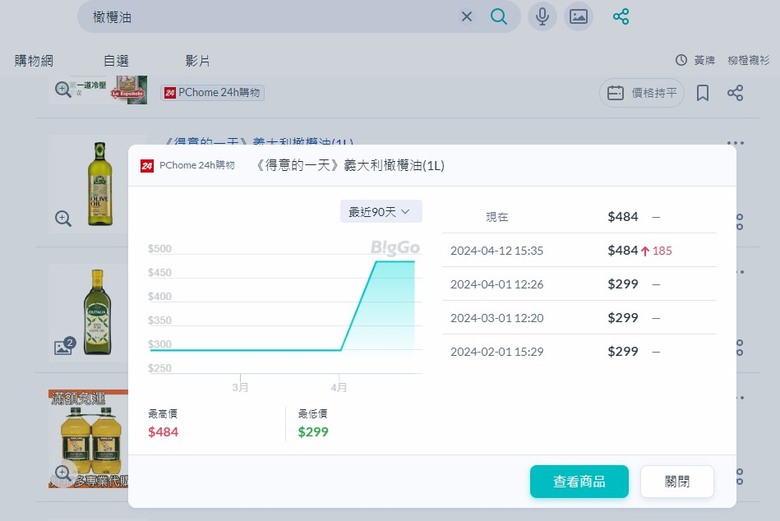Image resolution: width=780 pixels, height=521 pixels.
Task: Switch to the 影片 tab
Action: [197, 61]
